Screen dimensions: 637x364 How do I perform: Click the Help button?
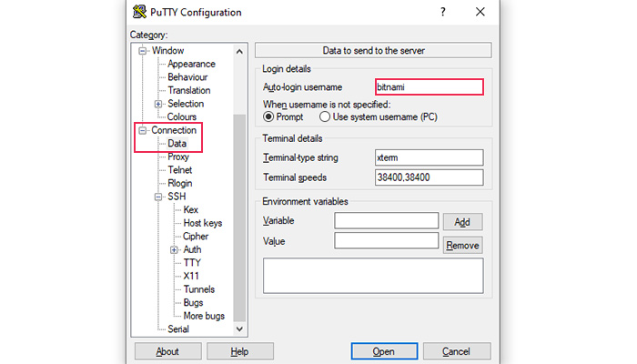point(239,351)
